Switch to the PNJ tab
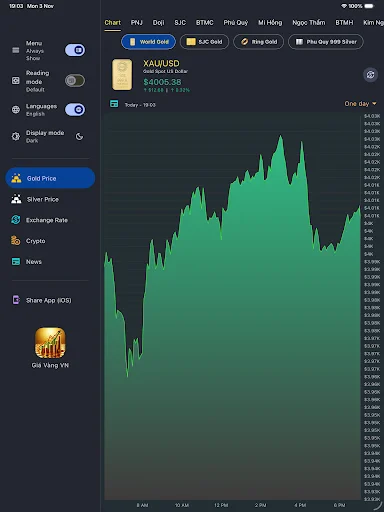The image size is (384, 512). click(137, 23)
